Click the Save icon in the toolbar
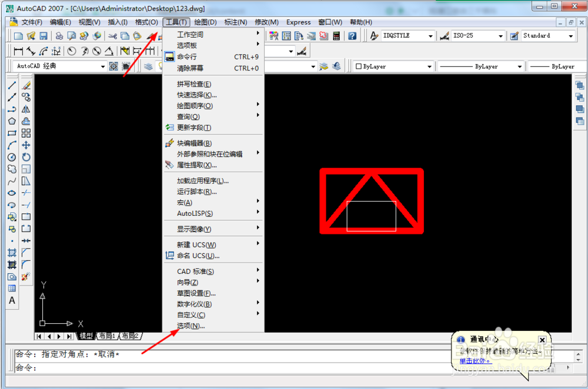588x389 pixels. pyautogui.click(x=43, y=35)
